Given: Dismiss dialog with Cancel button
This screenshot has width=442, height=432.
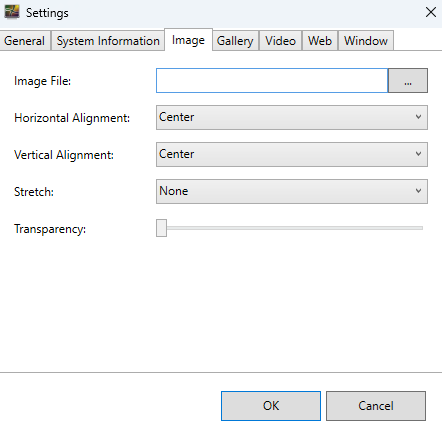Looking at the screenshot, I should 376,406.
